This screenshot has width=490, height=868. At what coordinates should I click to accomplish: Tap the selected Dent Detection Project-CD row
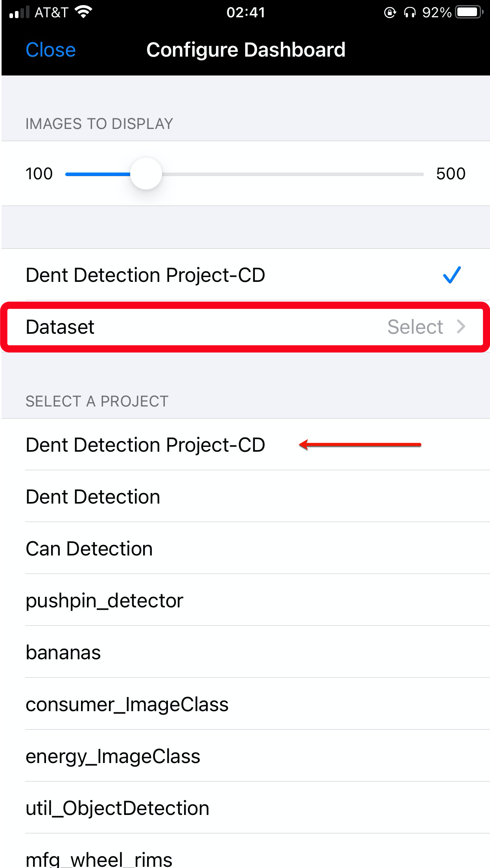click(x=246, y=275)
